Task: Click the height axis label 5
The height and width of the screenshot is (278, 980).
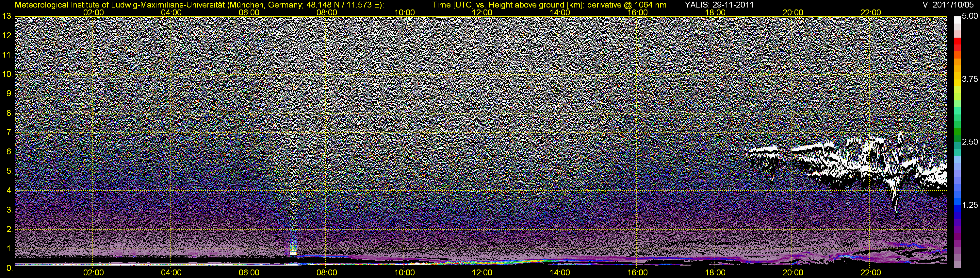Action: click(x=9, y=171)
